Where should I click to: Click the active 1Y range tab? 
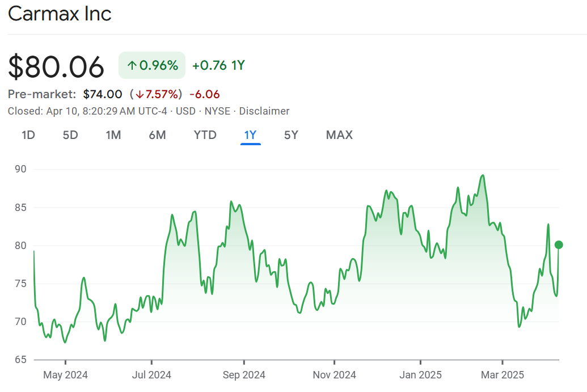coord(250,135)
